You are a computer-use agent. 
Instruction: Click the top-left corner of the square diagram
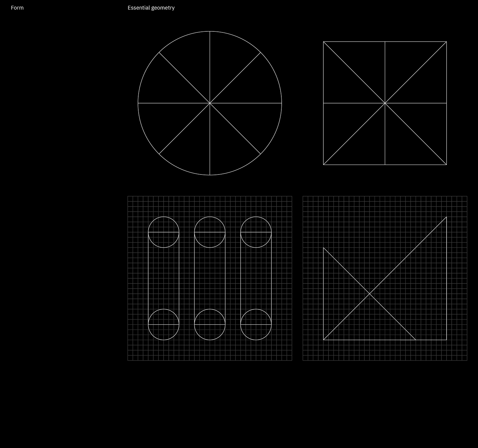coord(323,42)
